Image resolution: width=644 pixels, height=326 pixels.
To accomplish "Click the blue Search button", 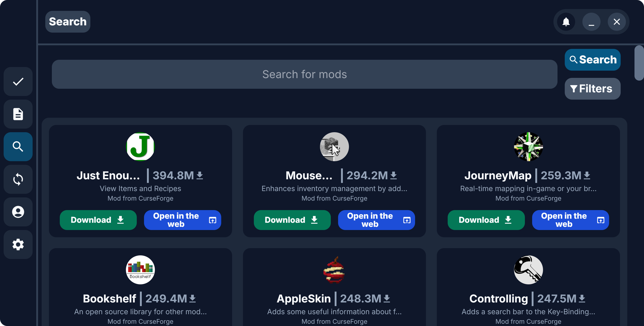I will click(593, 60).
